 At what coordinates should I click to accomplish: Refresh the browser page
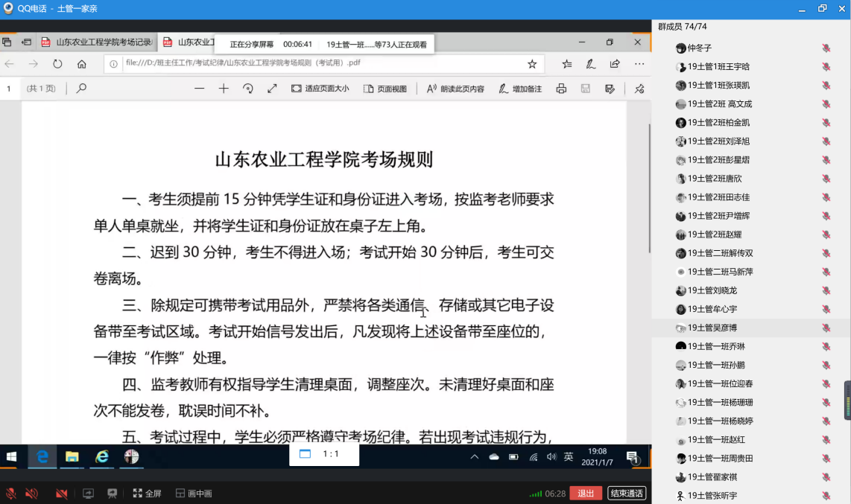point(57,64)
